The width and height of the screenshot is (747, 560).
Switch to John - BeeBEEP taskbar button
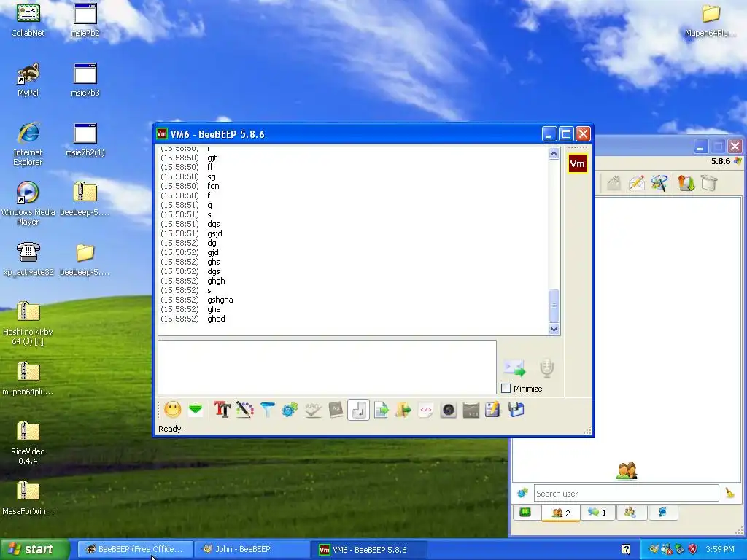pos(252,550)
